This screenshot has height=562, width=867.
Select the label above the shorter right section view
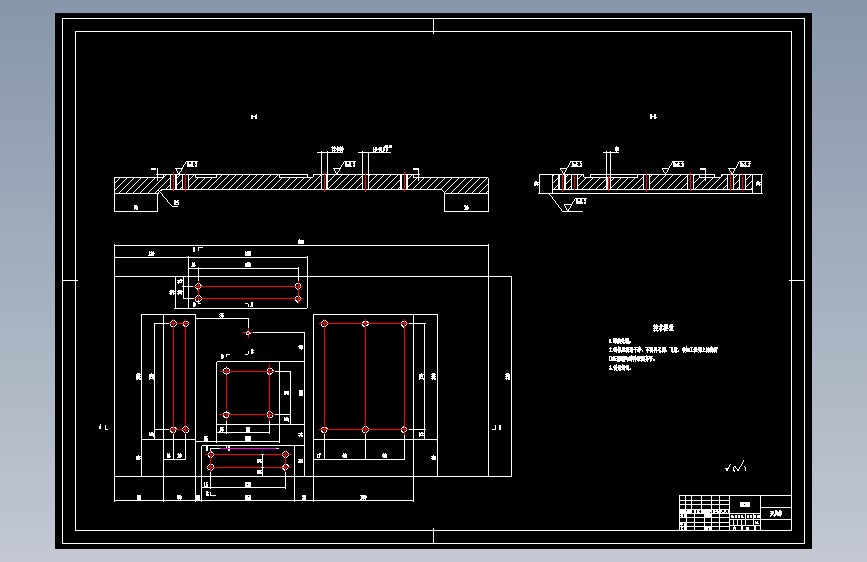(x=653, y=117)
